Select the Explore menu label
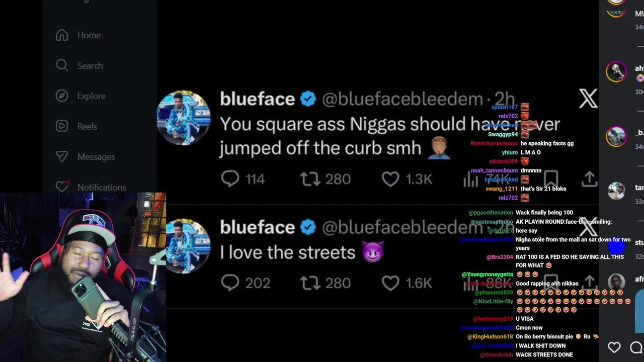 click(92, 96)
